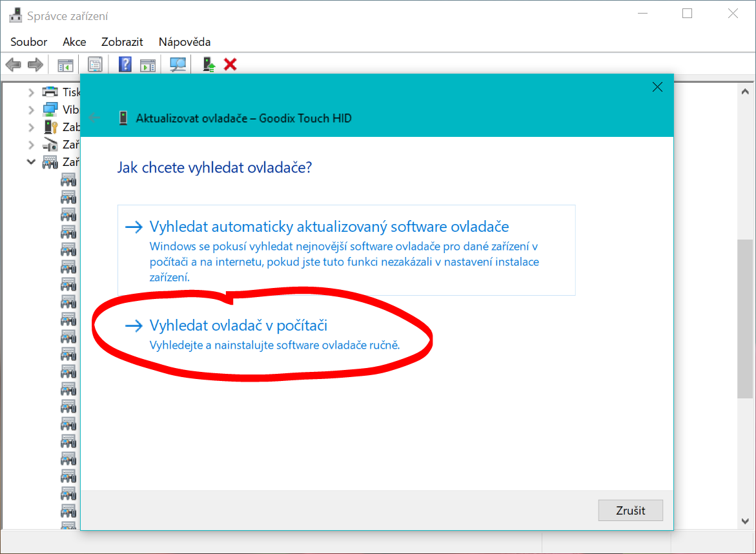The width and height of the screenshot is (756, 554).
Task: Click the toolbar Forward arrow icon
Action: [36, 65]
